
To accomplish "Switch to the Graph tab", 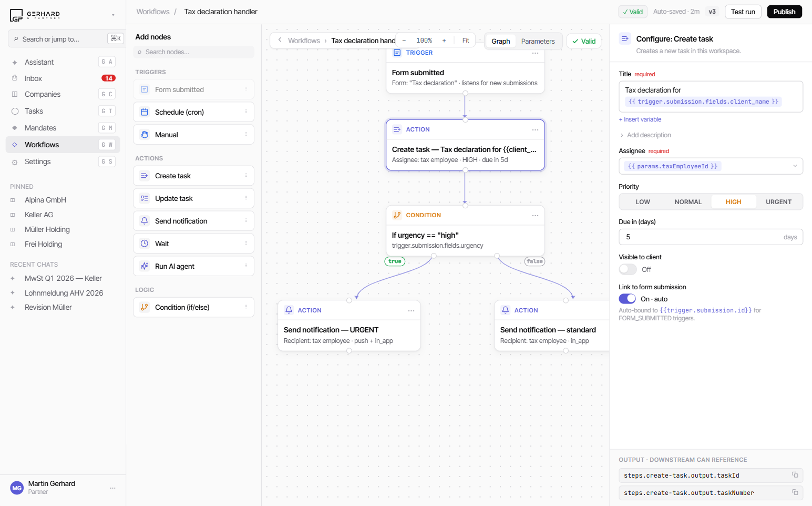I will (500, 41).
